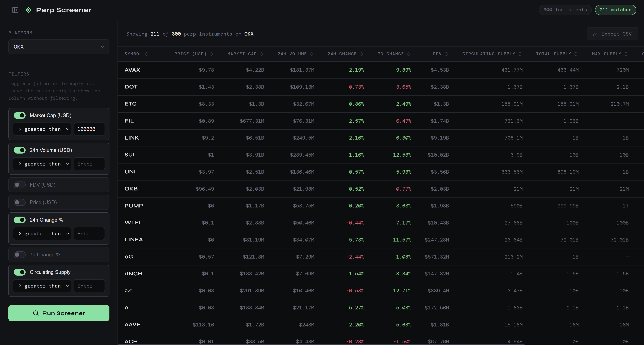Open Circulating Supply operator dropdown
644x345 pixels.
click(42, 286)
